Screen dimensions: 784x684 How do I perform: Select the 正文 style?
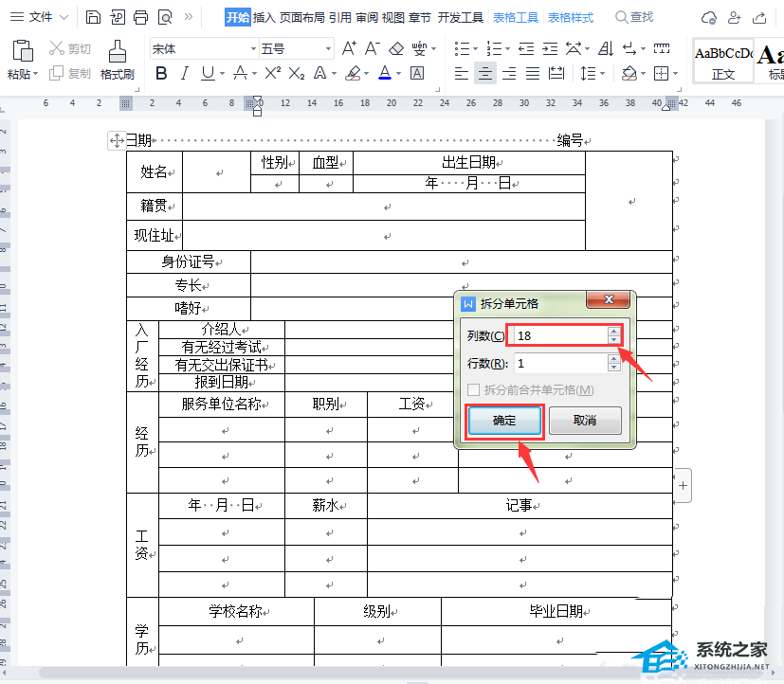tap(723, 61)
